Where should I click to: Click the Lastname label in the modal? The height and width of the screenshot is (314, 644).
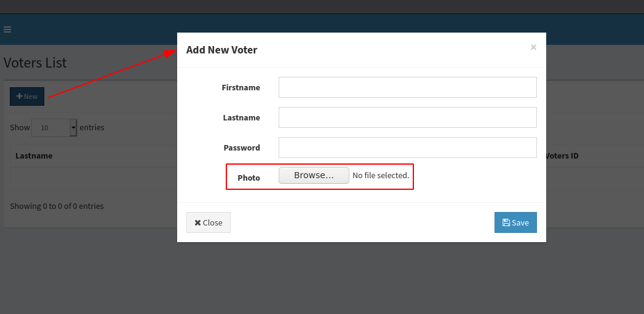tap(241, 117)
